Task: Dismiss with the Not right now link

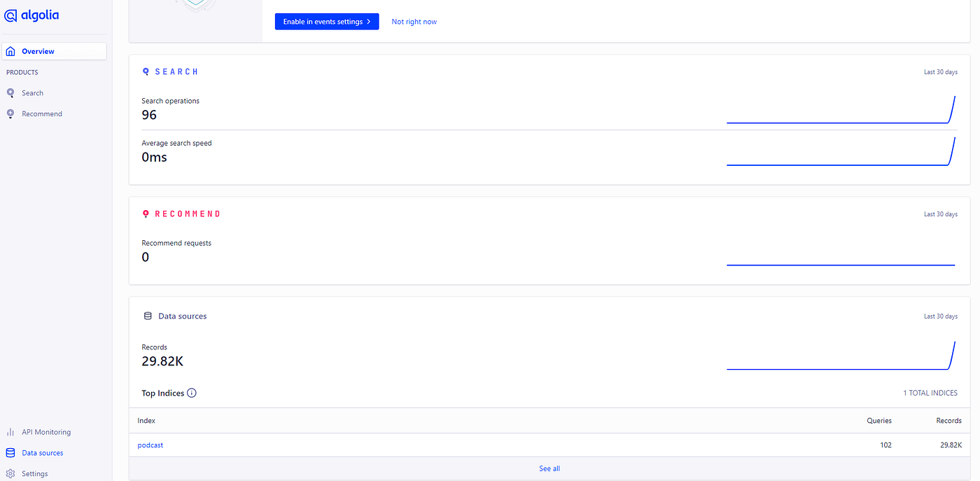Action: [x=414, y=22]
